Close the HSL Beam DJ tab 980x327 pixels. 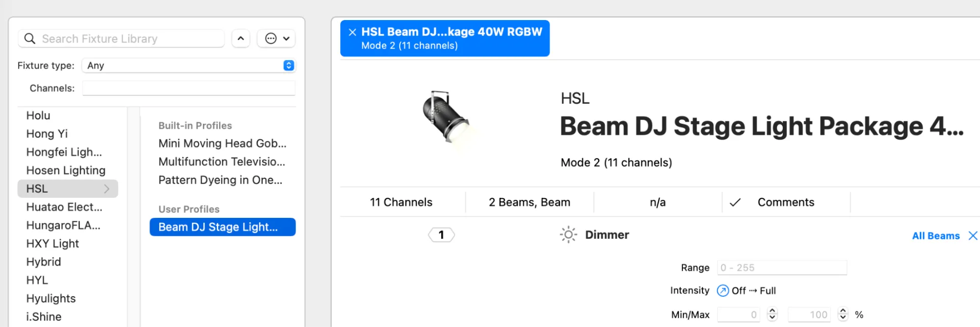[352, 32]
